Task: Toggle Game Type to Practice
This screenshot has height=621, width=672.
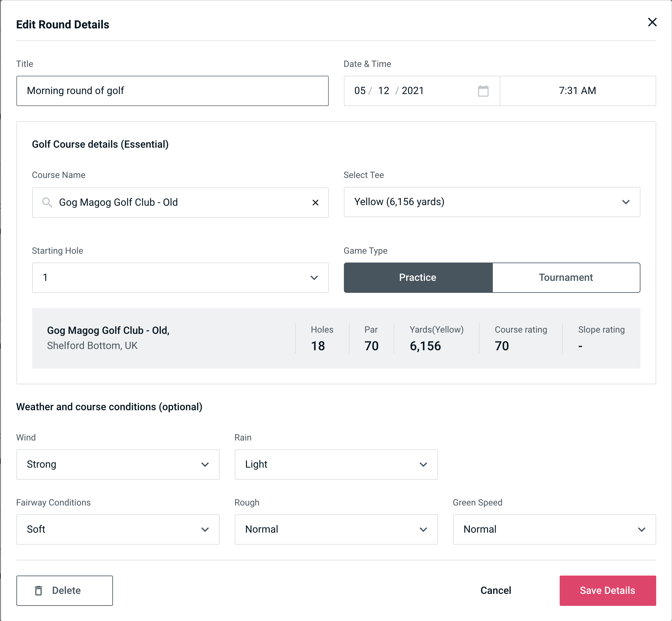Action: point(418,277)
